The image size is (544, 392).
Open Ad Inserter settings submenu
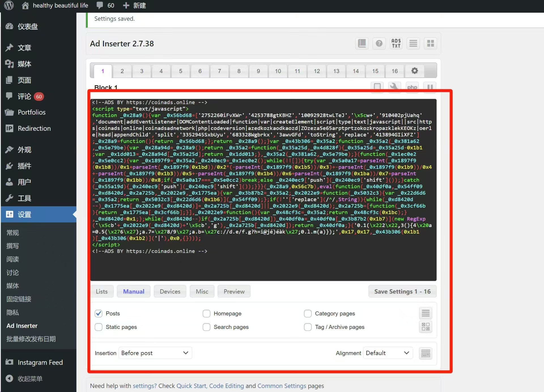(22, 326)
